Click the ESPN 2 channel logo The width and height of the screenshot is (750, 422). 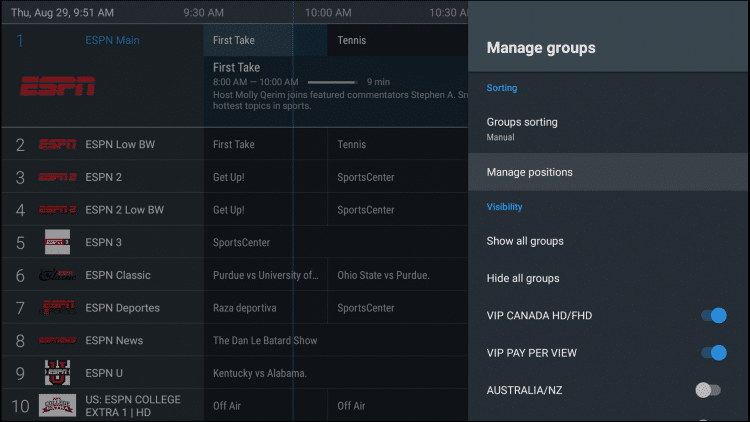coord(57,178)
